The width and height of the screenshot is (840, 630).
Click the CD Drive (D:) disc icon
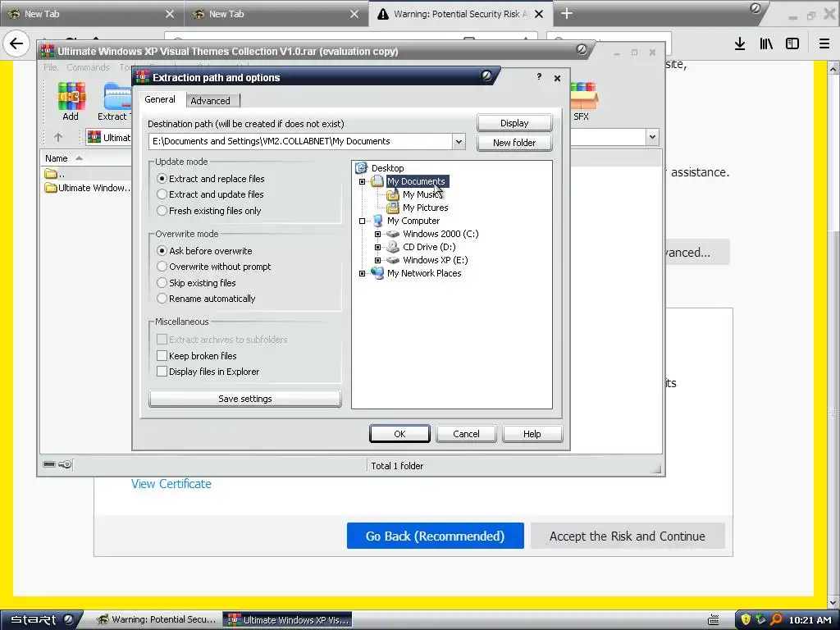393,246
